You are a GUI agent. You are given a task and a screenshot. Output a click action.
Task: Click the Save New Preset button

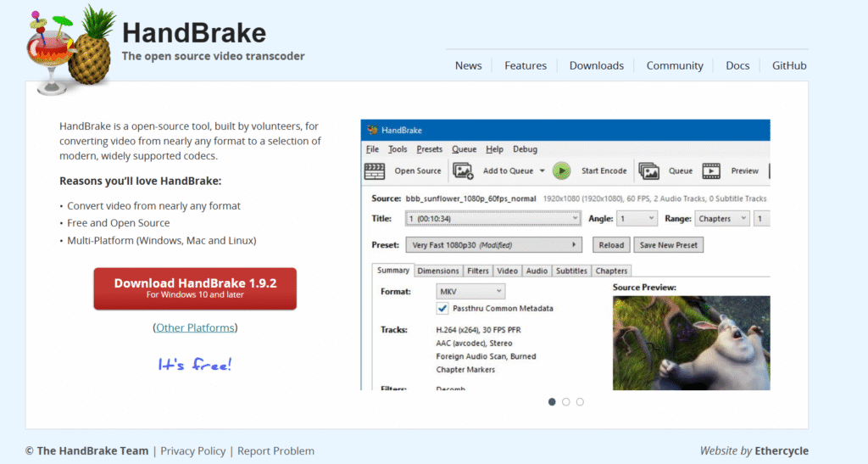(668, 245)
